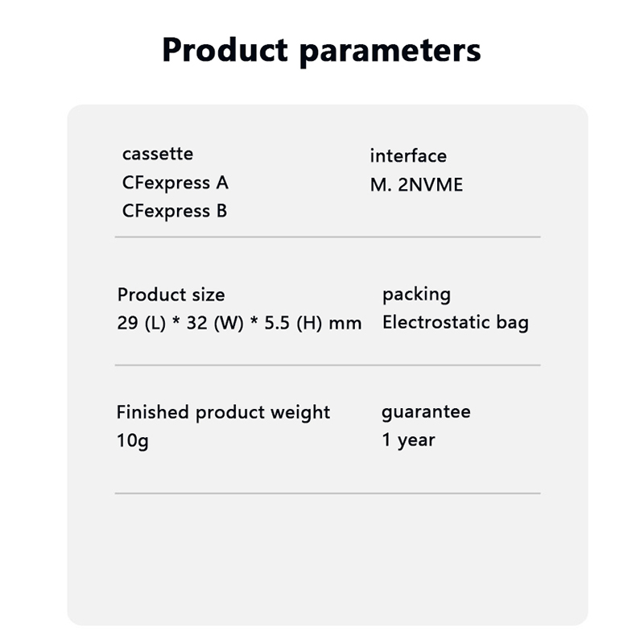Image resolution: width=644 pixels, height=644 pixels.
Task: Select the 'Product size' label
Action: pos(171,295)
